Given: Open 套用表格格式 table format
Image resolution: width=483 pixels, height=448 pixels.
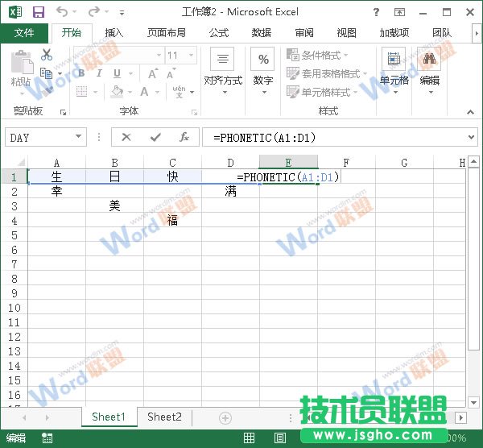Looking at the screenshot, I should coord(327,73).
